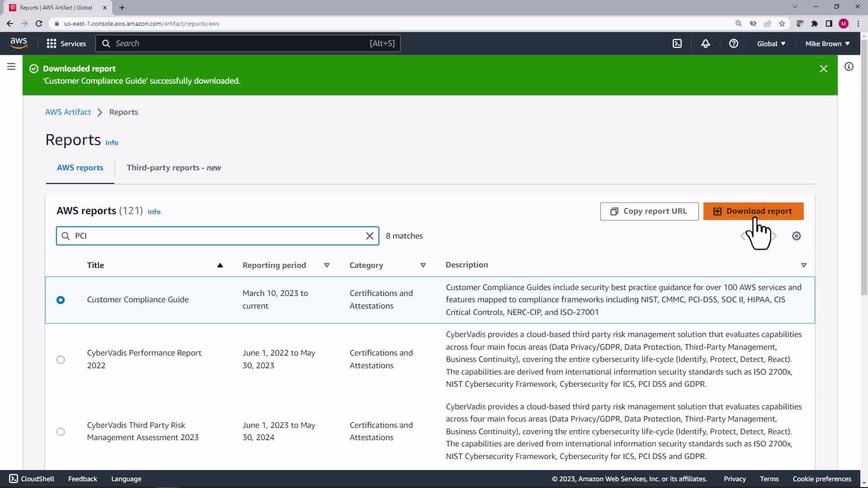This screenshot has height=488, width=868.
Task: Open the hamburger side navigation menu
Action: click(x=11, y=67)
